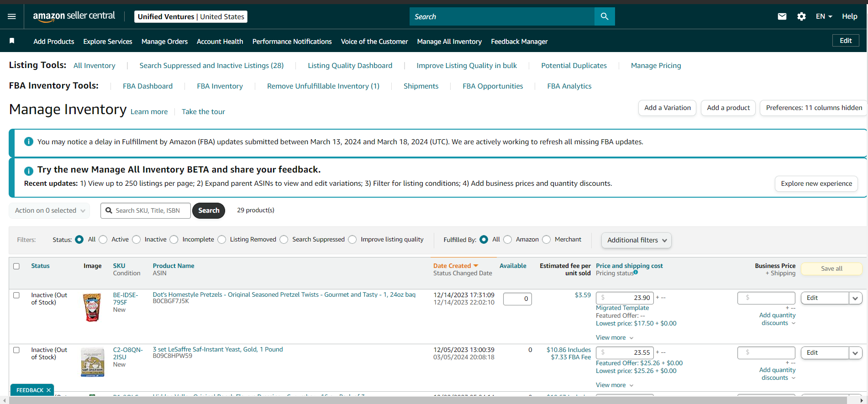
Task: Click the Add a product button
Action: 728,108
